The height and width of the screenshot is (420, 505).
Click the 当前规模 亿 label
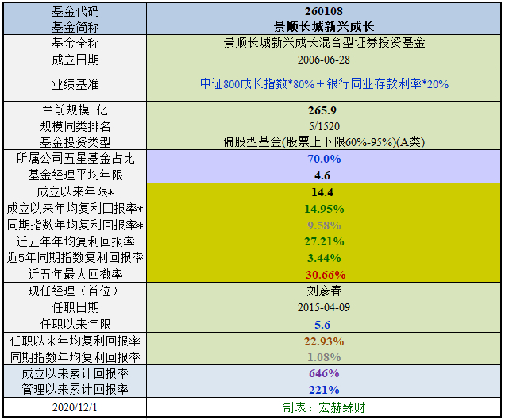click(75, 110)
